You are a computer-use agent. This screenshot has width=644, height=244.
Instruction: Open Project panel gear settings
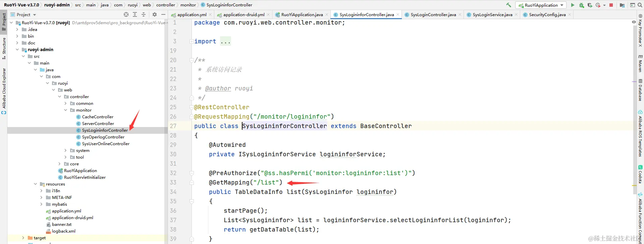coord(155,14)
